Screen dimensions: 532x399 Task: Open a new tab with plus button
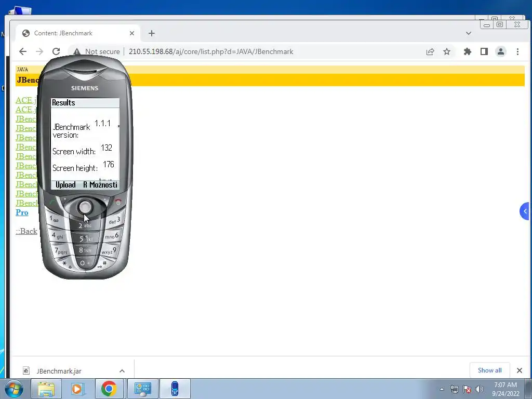[x=152, y=33]
